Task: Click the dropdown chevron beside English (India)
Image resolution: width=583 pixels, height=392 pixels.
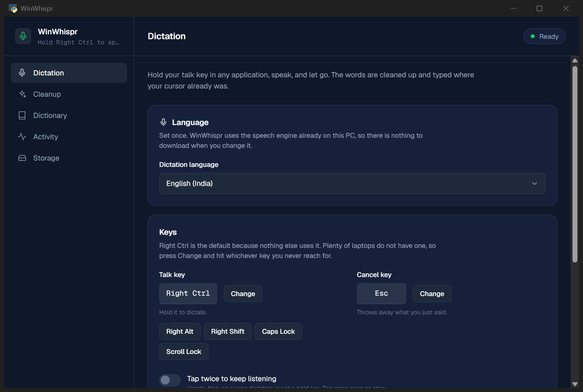Action: click(534, 183)
